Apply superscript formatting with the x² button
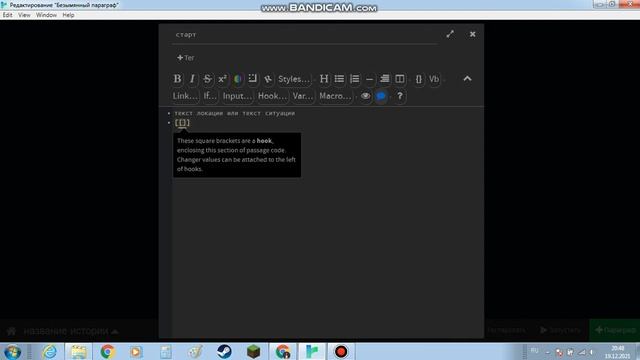Image resolution: width=640 pixels, height=360 pixels. [x=222, y=79]
